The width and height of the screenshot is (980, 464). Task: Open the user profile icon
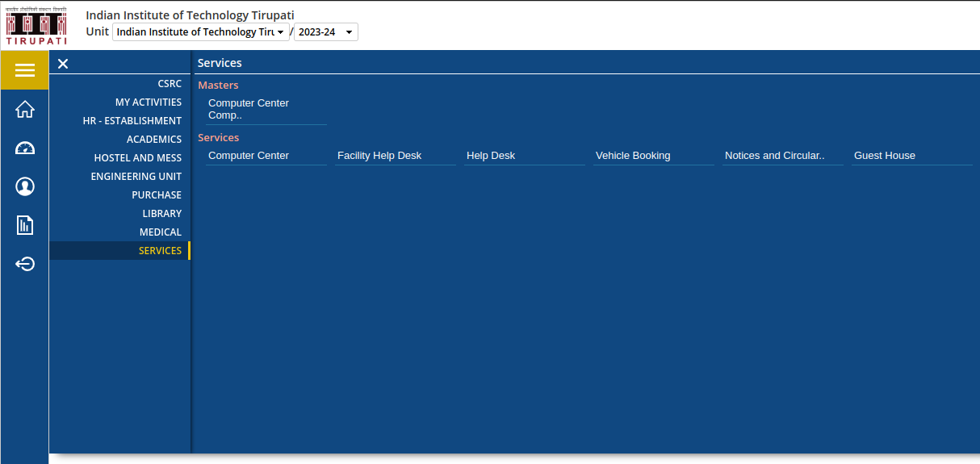click(25, 186)
